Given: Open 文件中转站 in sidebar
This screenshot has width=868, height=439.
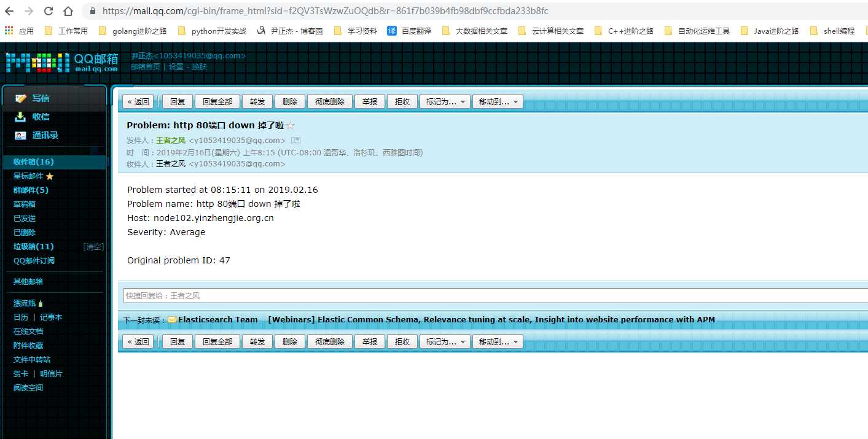Looking at the screenshot, I should click(32, 360).
